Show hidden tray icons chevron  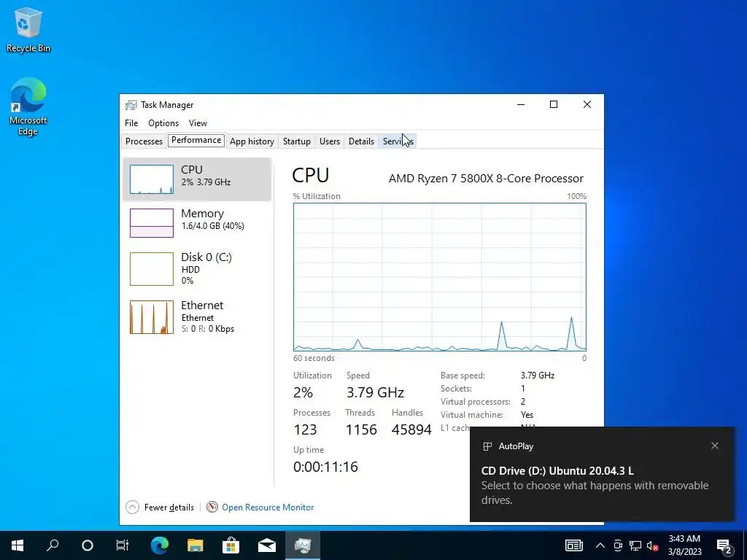600,545
